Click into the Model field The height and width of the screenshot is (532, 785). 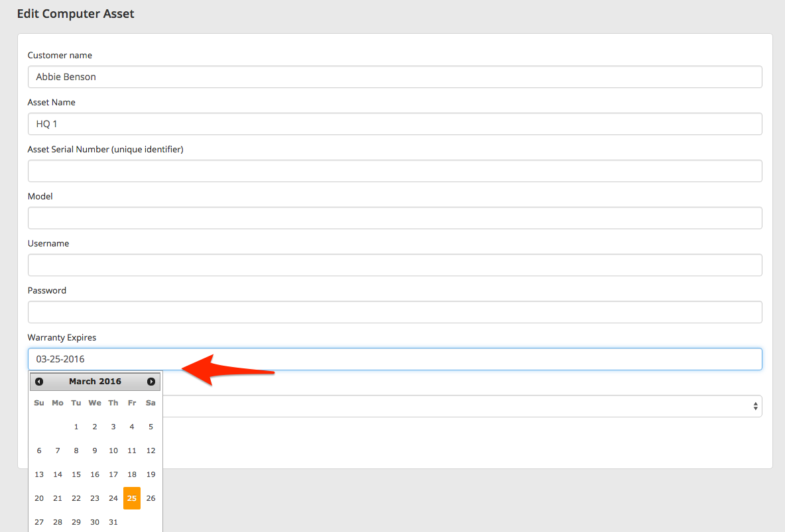[394, 218]
